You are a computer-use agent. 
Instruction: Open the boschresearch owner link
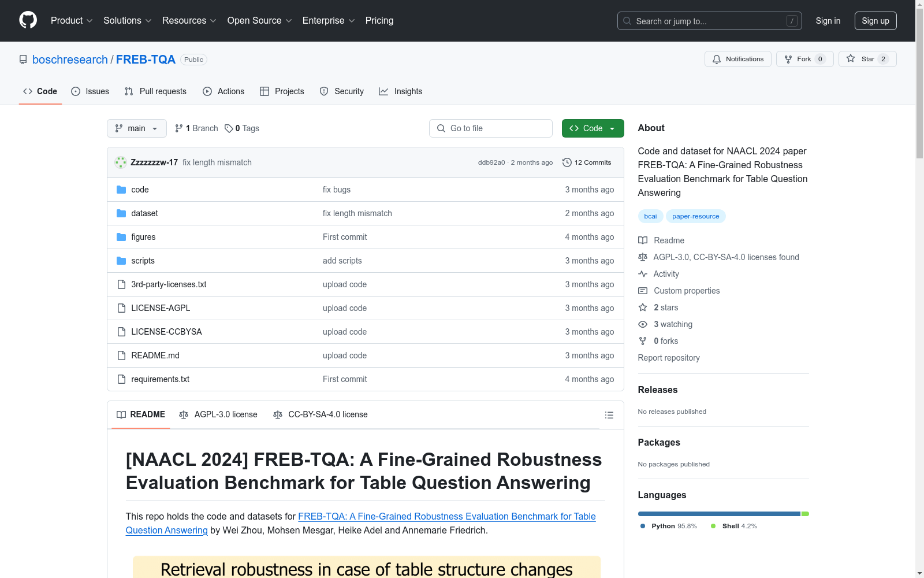point(70,60)
